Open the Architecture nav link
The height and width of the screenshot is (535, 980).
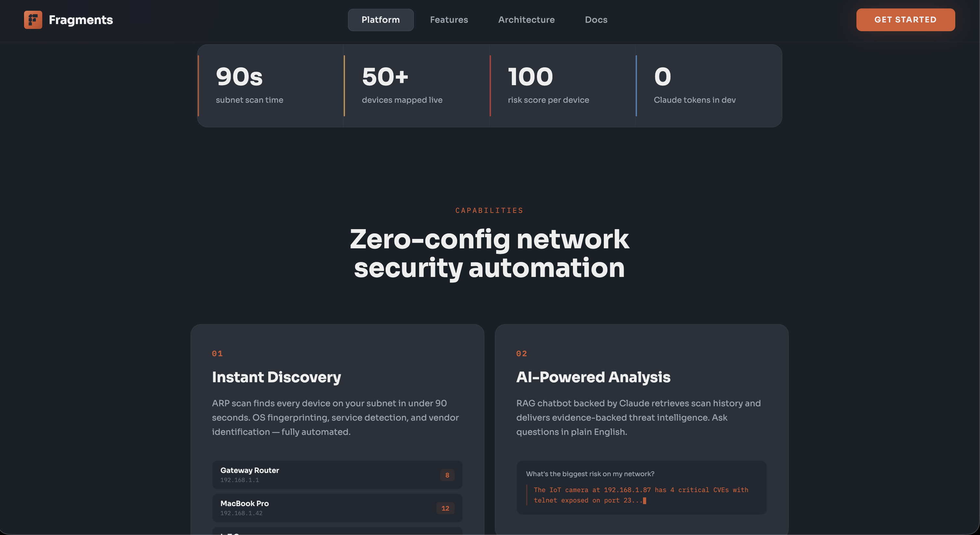tap(526, 20)
